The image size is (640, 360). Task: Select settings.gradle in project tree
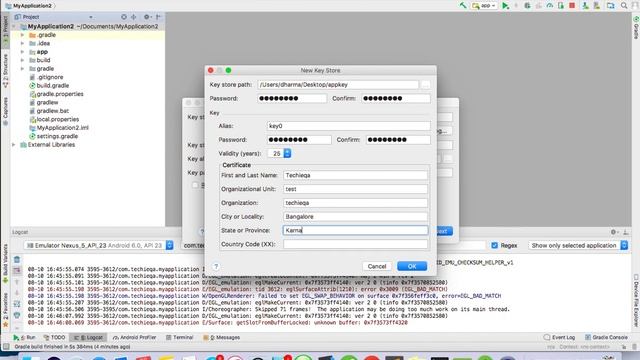pos(57,136)
